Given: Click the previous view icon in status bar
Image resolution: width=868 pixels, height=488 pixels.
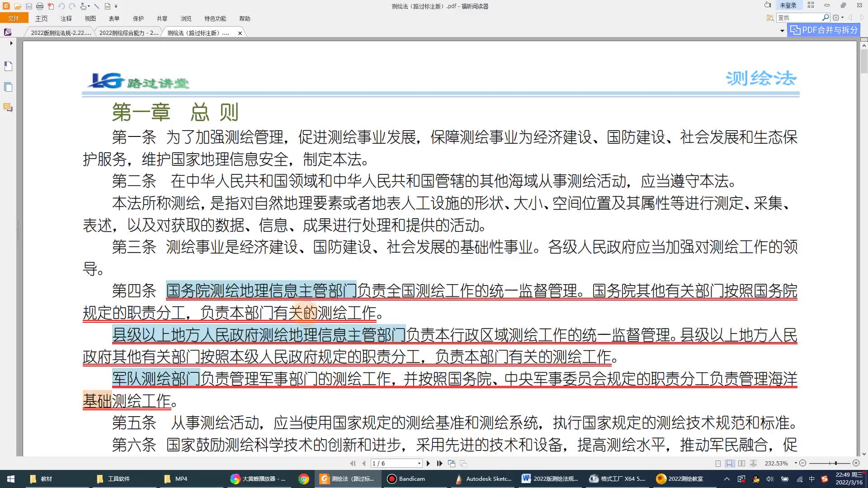Looking at the screenshot, I should (x=451, y=463).
